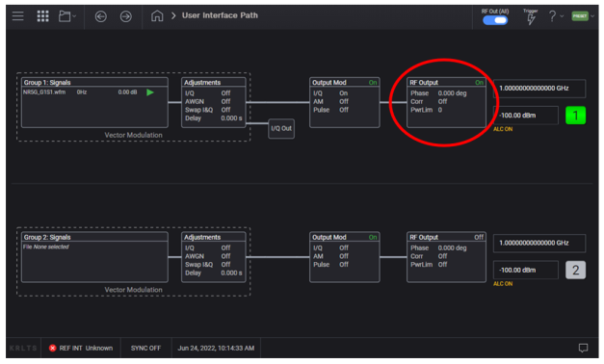Open the help question mark menu
This screenshot has width=604, height=364.
point(555,16)
